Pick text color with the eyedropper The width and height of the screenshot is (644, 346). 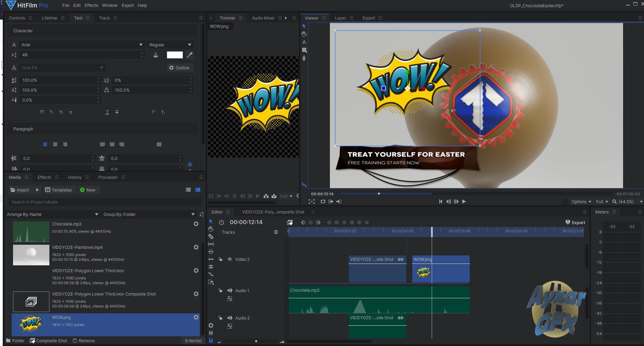pos(190,55)
